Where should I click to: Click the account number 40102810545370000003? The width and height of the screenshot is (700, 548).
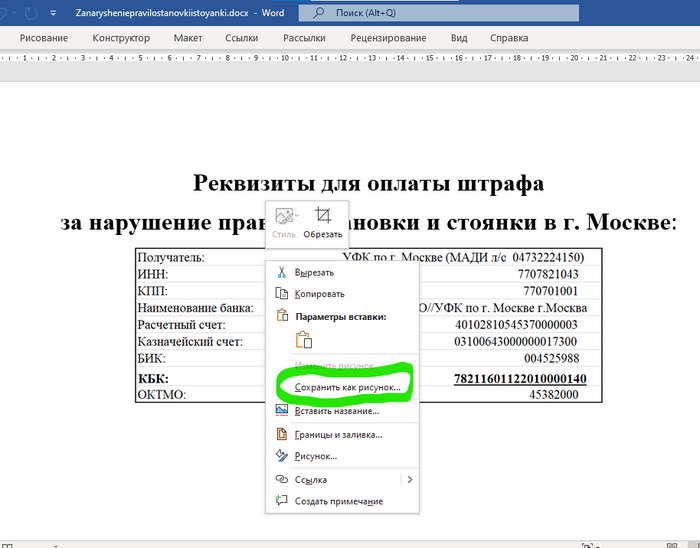516,324
